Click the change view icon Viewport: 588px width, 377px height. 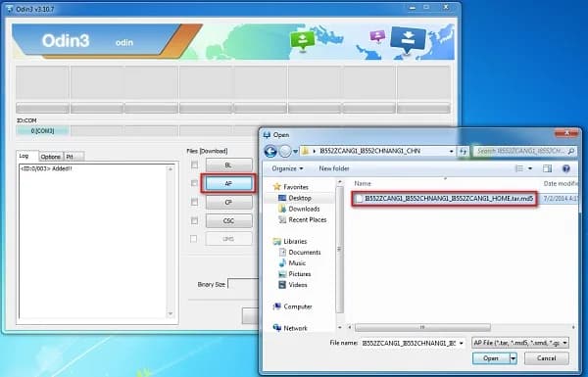[519, 168]
